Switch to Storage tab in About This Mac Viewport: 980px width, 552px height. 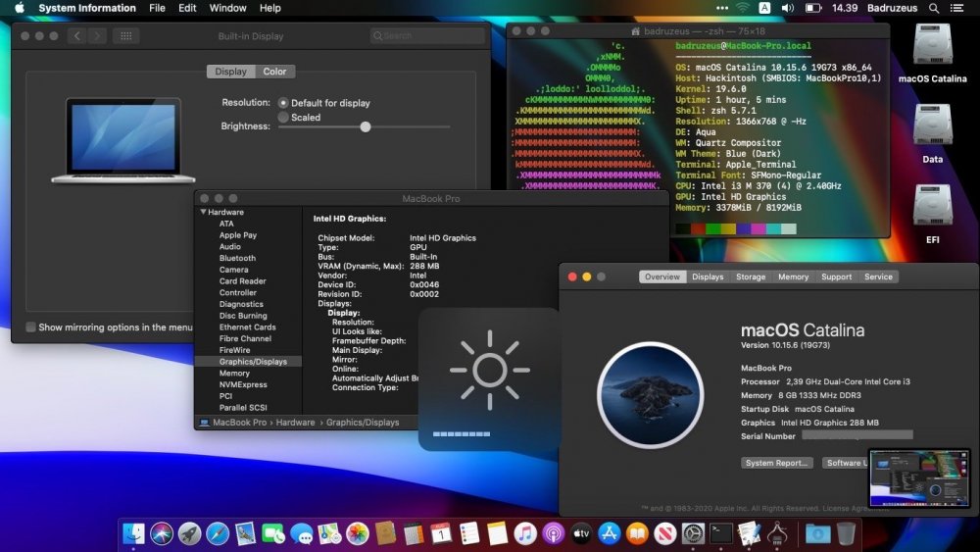(751, 276)
